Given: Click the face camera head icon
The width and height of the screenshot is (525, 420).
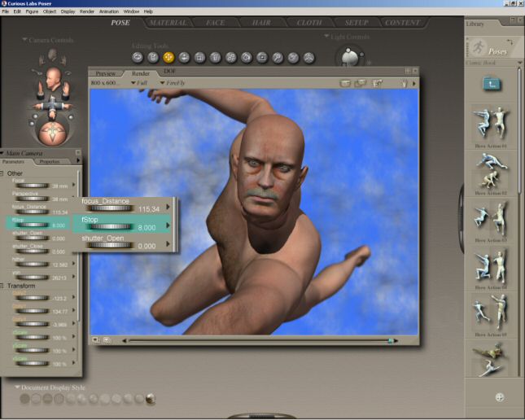Looking at the screenshot, I should point(53,78).
